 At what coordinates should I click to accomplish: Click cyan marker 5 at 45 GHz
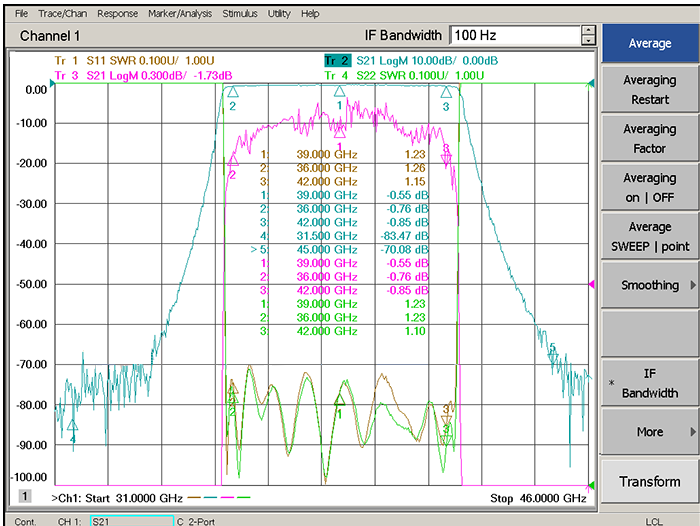pos(553,356)
